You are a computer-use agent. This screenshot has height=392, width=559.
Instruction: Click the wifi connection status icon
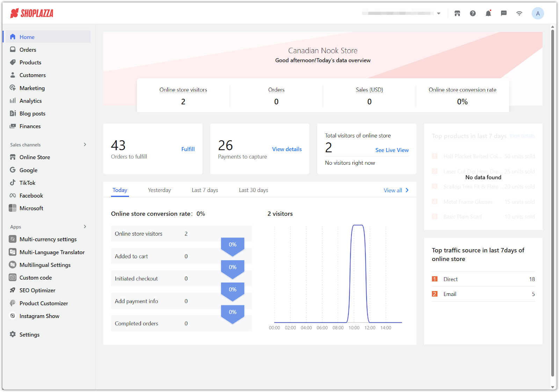519,13
